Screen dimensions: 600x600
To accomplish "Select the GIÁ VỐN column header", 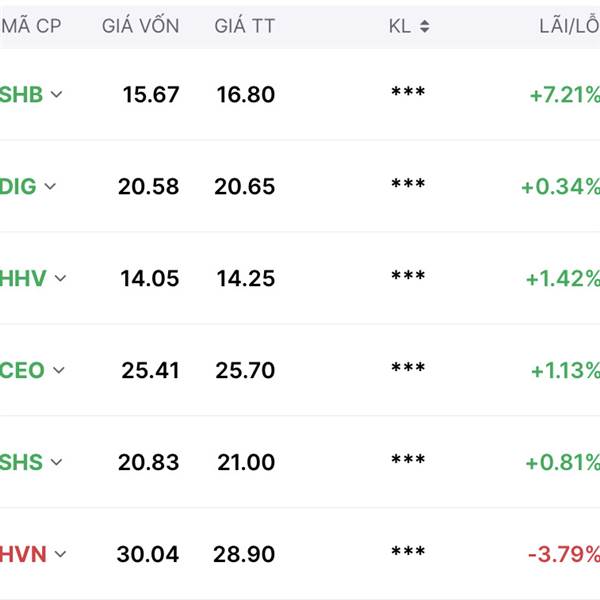I will pyautogui.click(x=141, y=27).
